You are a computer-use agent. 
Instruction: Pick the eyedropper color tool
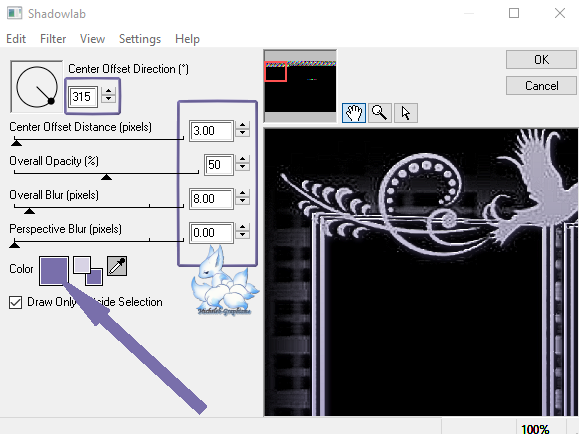(x=117, y=266)
